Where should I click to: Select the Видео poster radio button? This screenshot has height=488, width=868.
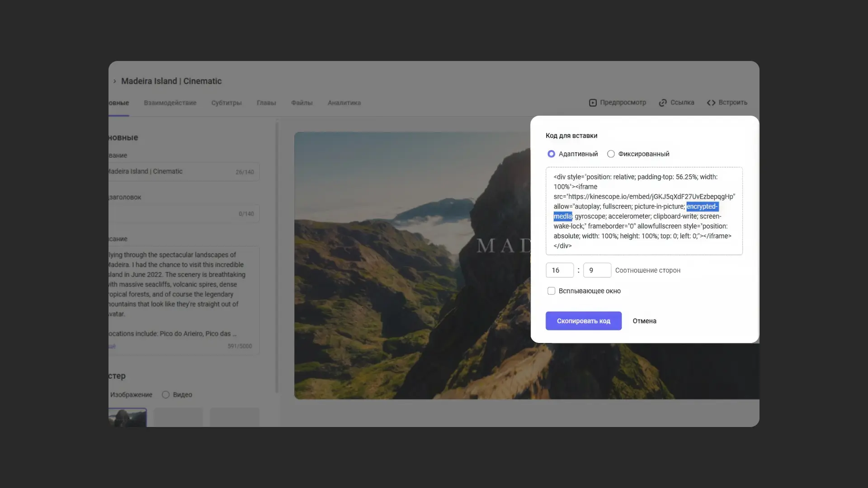166,394
